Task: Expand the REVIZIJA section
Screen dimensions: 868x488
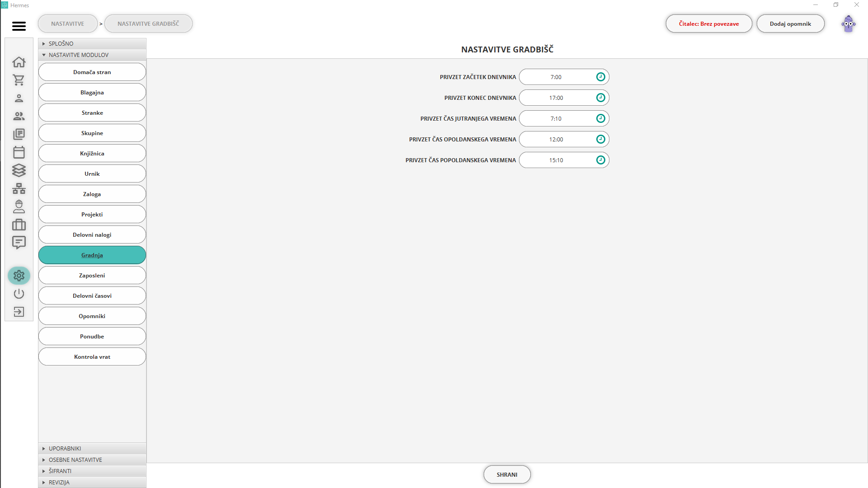Action: pyautogui.click(x=92, y=482)
